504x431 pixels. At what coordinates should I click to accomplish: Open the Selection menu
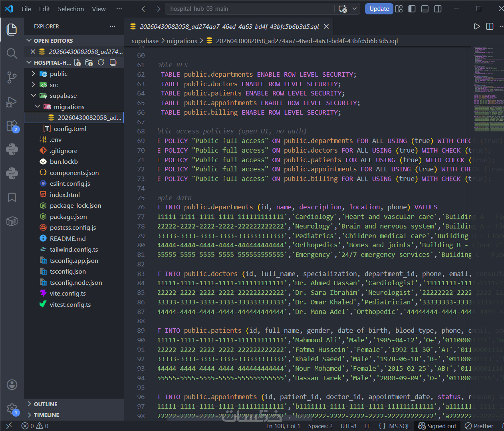tap(71, 9)
